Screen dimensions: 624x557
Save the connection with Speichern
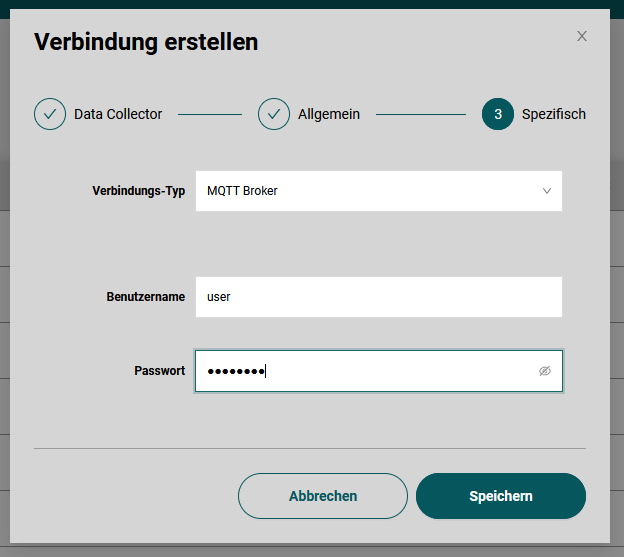click(500, 496)
